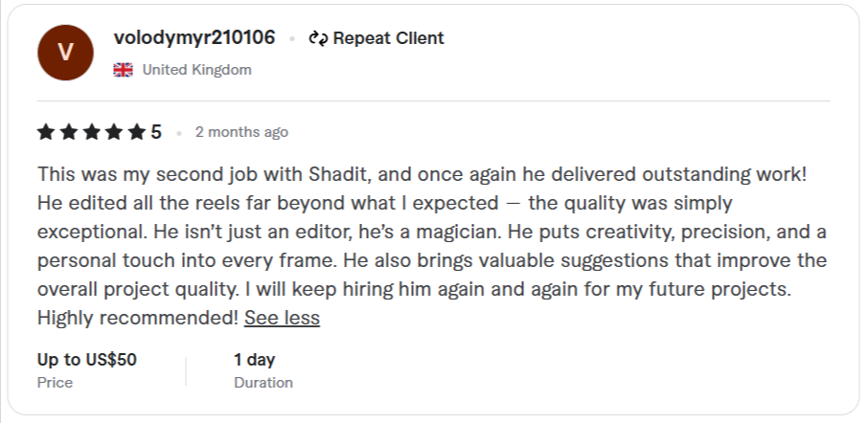Click the "1 day" duration value
This screenshot has width=868, height=423.
click(254, 360)
